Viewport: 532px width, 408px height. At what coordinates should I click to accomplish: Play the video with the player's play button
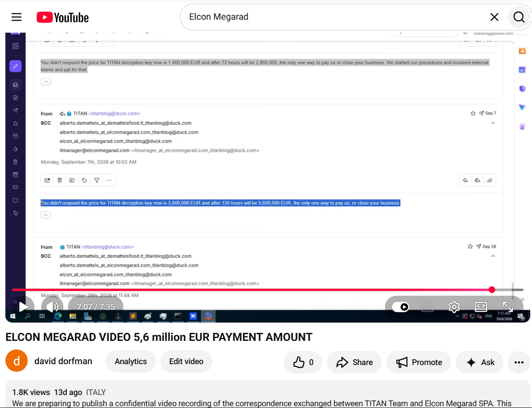[23, 307]
